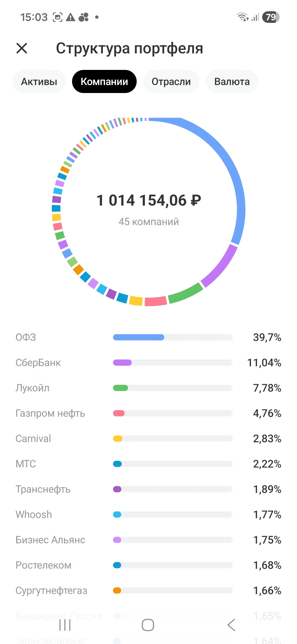This screenshot has width=297, height=644.
Task: Tap the Wi-Fi status icon
Action: pyautogui.click(x=243, y=17)
